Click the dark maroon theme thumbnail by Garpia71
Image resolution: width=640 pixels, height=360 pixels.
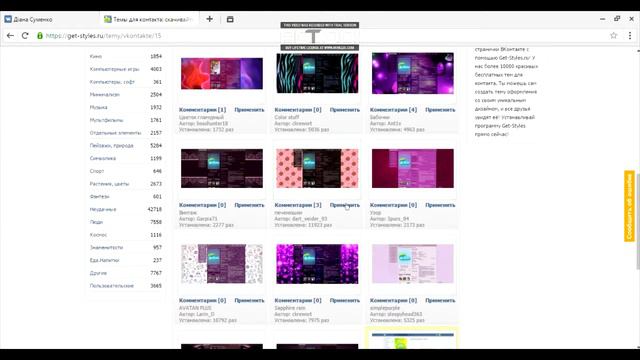tap(222, 169)
